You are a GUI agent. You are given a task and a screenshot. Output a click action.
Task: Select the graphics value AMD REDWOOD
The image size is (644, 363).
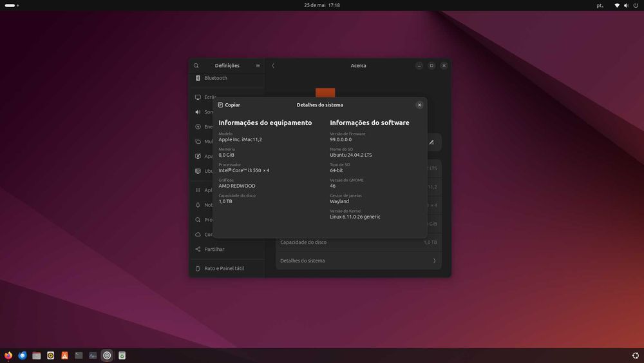236,186
